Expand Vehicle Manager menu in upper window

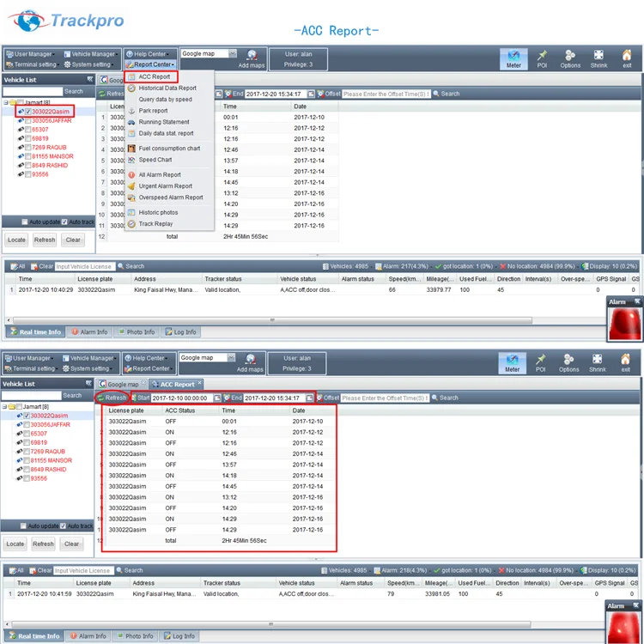click(91, 54)
